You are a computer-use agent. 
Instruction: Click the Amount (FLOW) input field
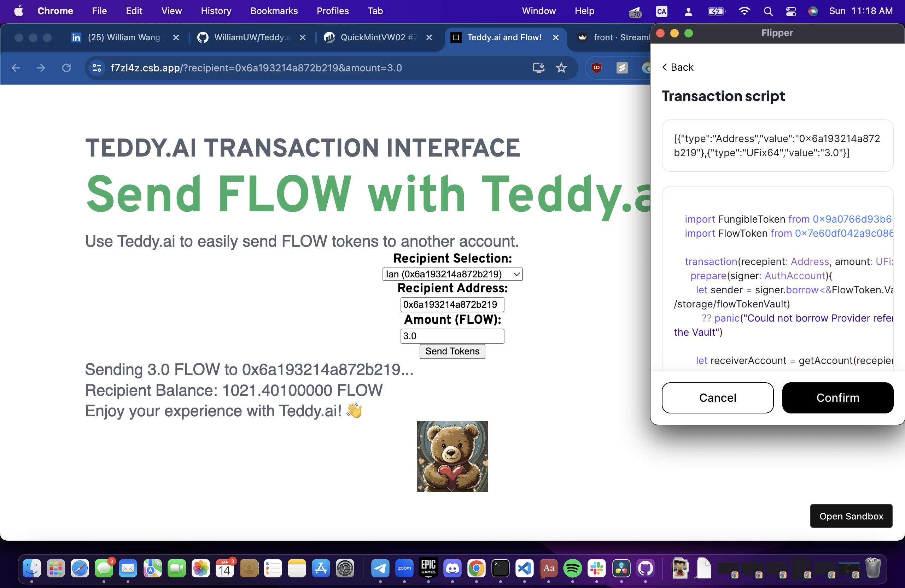[452, 336]
